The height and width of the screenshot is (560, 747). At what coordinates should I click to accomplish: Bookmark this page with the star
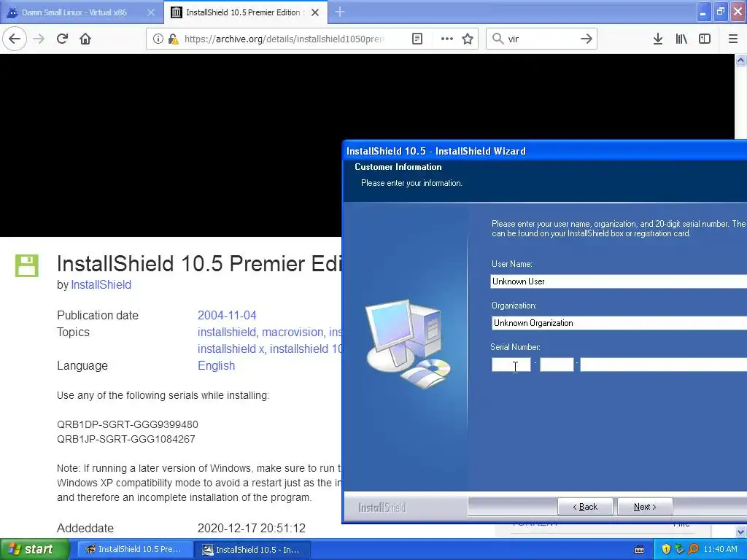[468, 39]
